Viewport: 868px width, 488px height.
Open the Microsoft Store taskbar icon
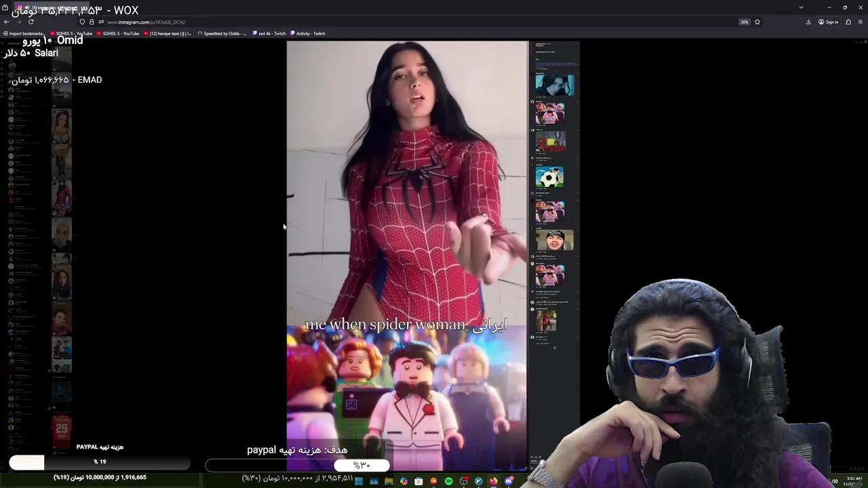418,481
